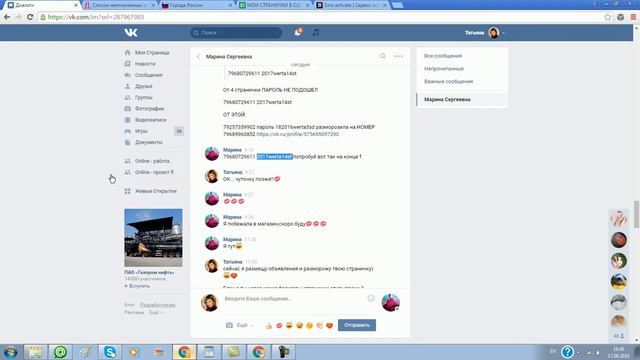
Task: Switch to the Sms-activate tab
Action: (352, 5)
